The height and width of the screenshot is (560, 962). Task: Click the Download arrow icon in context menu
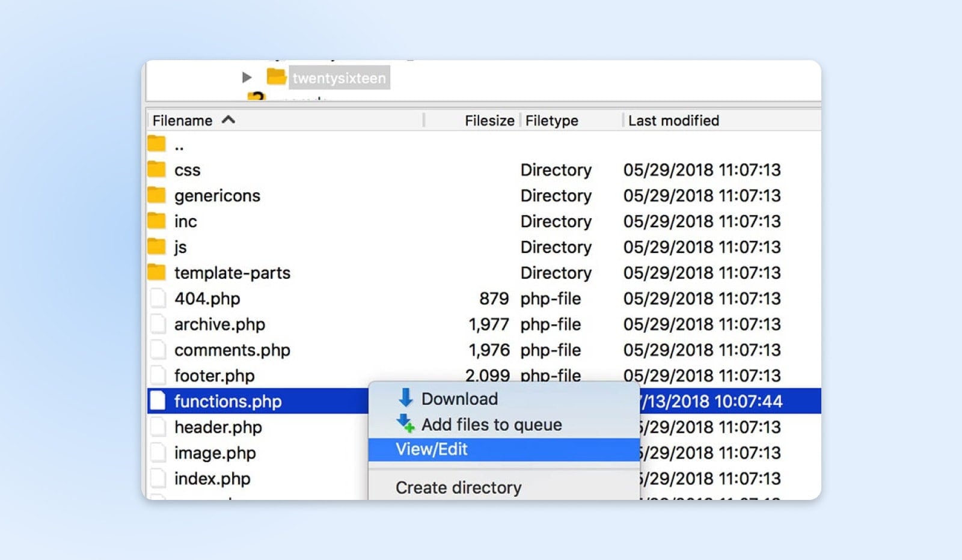[406, 398]
